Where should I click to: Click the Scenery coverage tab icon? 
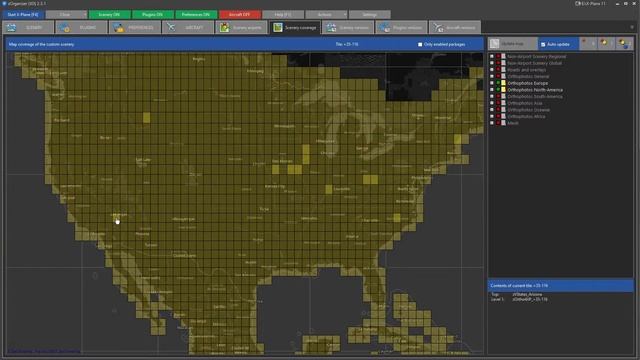[x=278, y=27]
